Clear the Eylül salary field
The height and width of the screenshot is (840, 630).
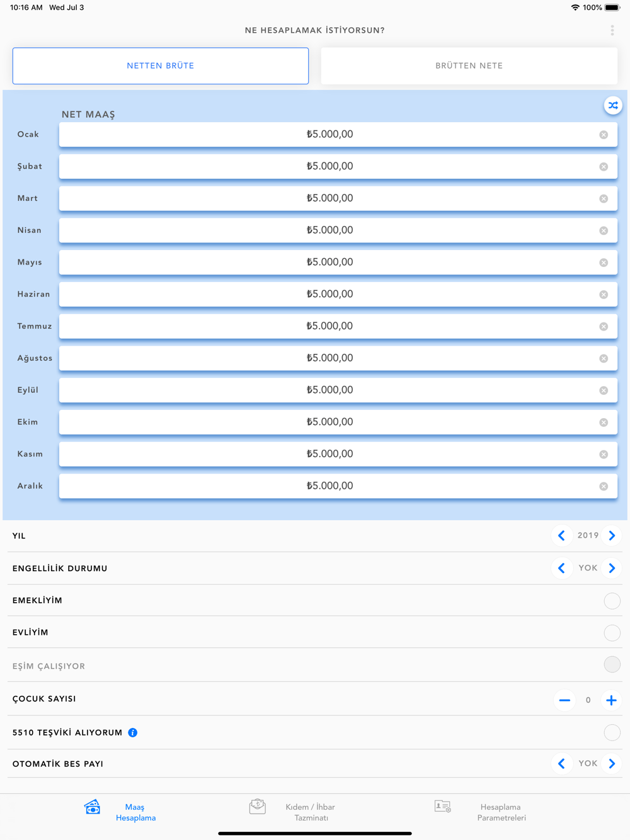pos(604,390)
